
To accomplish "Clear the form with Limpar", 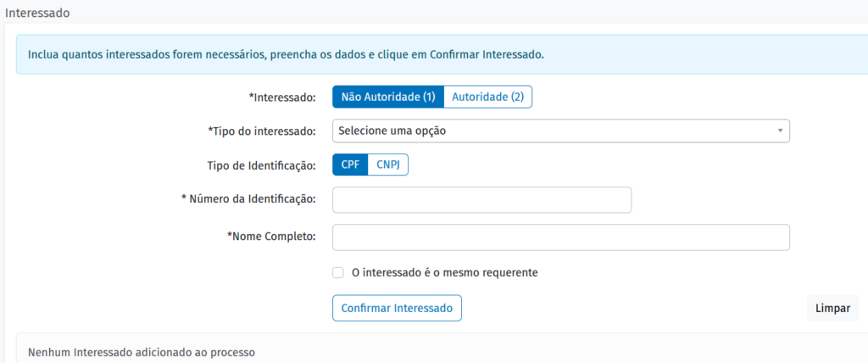I will point(832,308).
